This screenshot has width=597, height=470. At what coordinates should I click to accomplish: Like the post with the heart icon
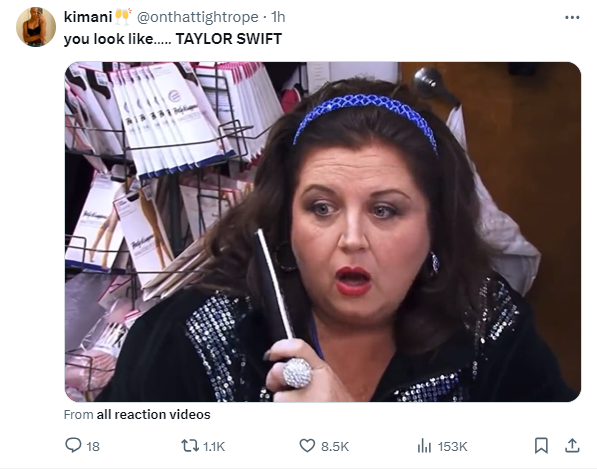[307, 446]
